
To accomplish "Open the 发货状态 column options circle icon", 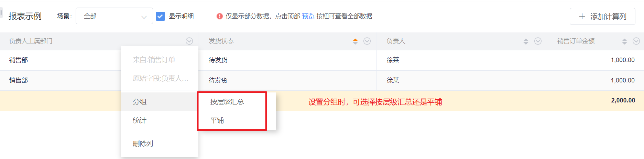I will [x=367, y=41].
